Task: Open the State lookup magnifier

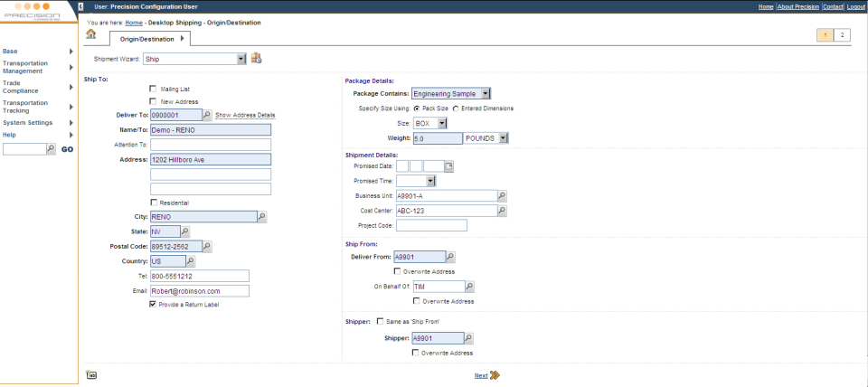Action: point(185,231)
